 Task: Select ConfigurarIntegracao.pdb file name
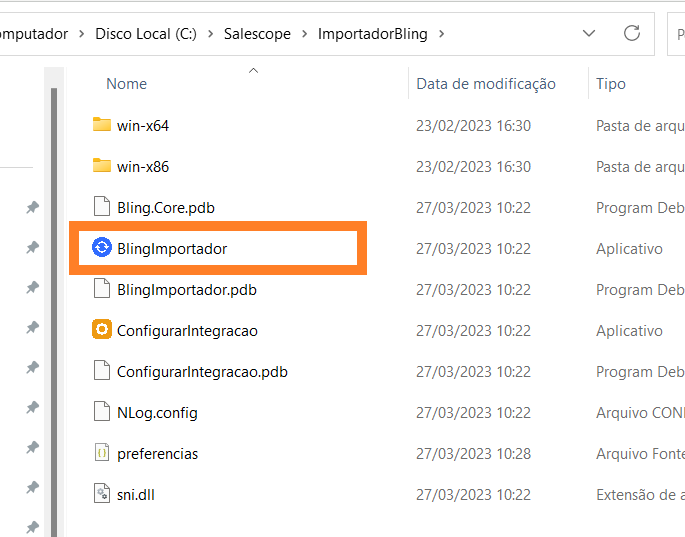click(202, 372)
